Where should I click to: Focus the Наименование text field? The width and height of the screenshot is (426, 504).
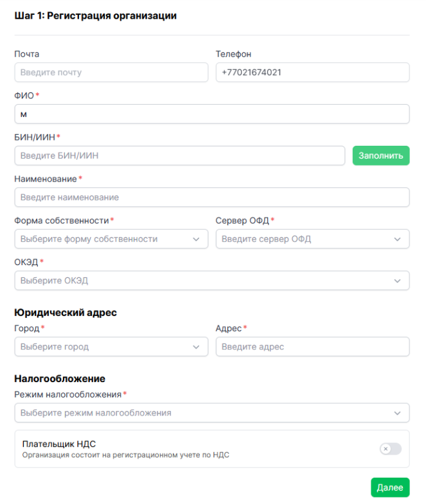(x=211, y=197)
